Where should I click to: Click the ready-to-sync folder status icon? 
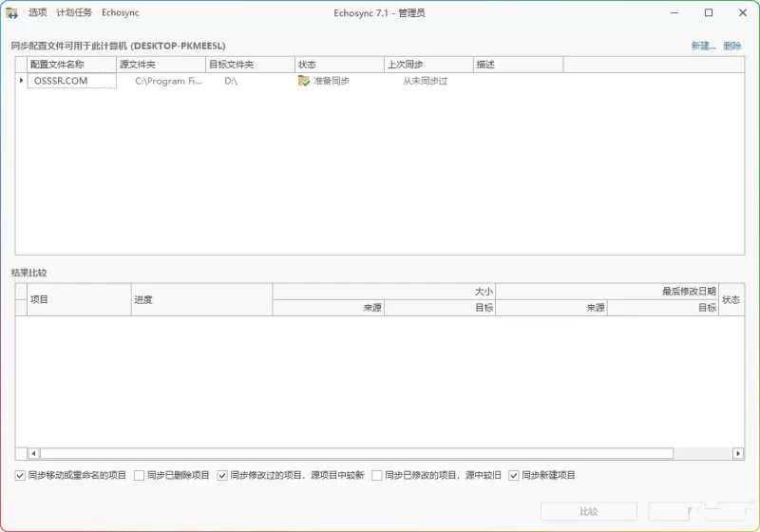tap(303, 81)
